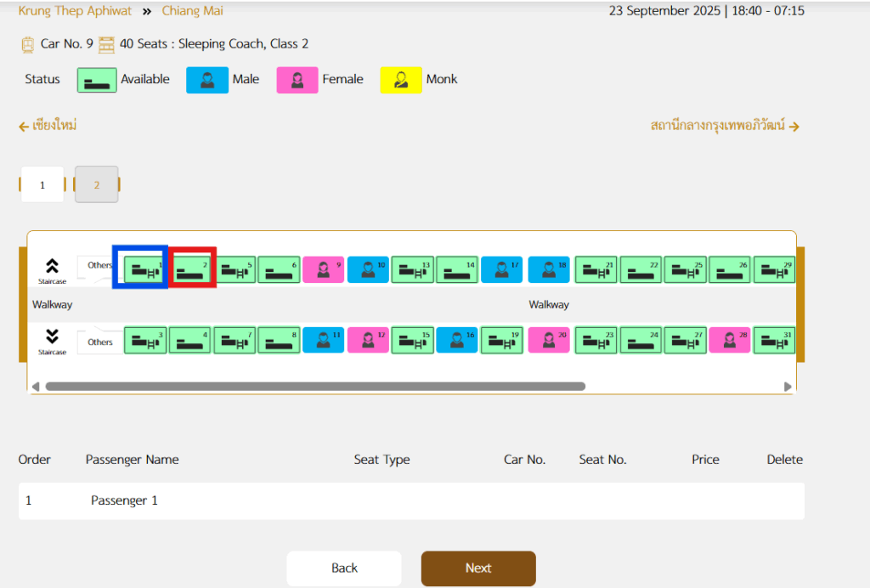The image size is (870, 588).
Task: Click female-occupied seat 28
Action: (x=730, y=340)
